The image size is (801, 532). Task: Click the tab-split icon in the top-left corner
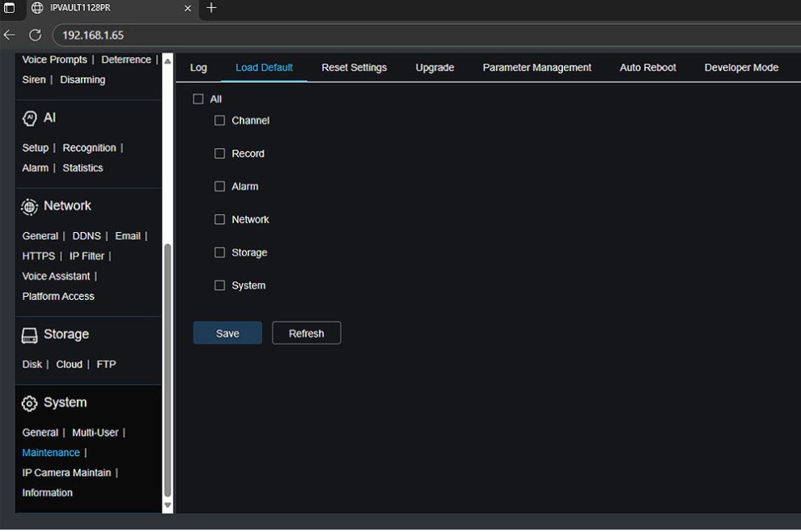[x=11, y=9]
